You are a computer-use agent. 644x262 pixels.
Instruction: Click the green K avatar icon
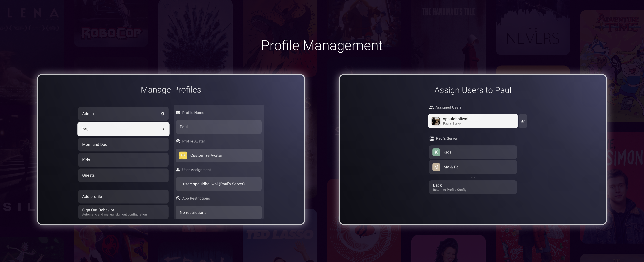point(436,152)
